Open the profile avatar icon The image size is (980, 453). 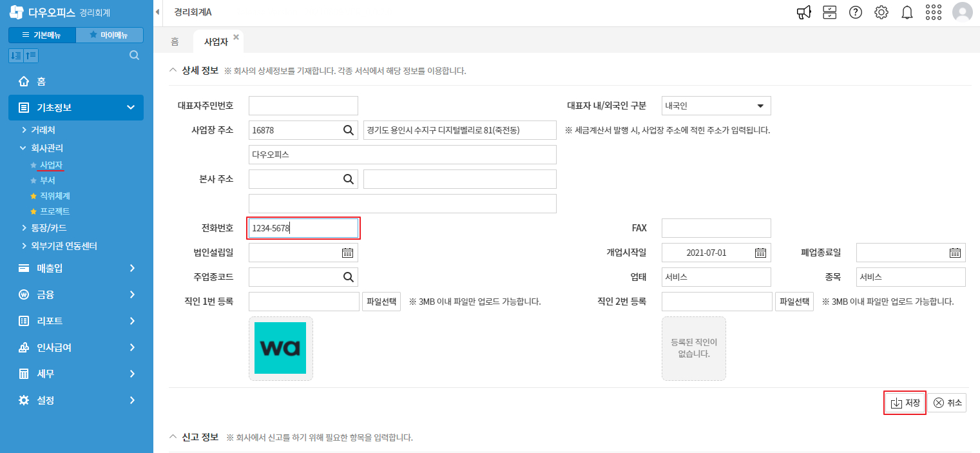(962, 12)
